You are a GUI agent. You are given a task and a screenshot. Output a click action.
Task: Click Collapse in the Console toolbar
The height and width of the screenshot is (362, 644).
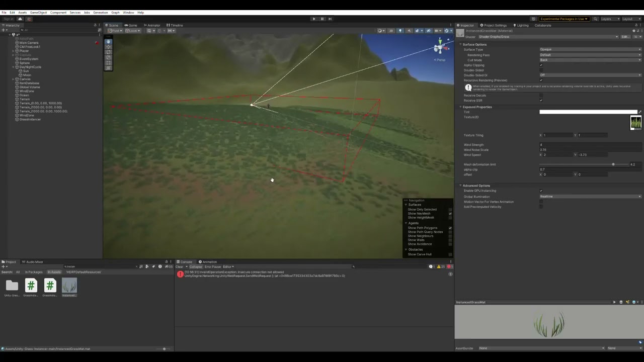click(x=196, y=266)
